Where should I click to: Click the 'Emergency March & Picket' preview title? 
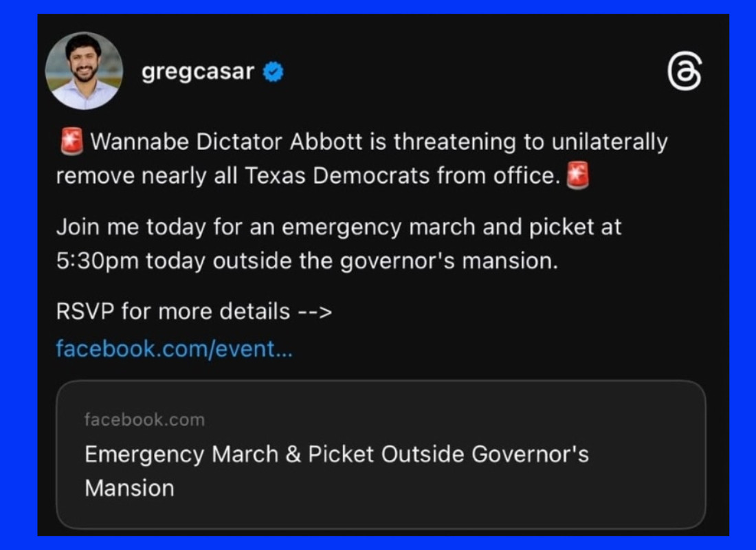[337, 471]
